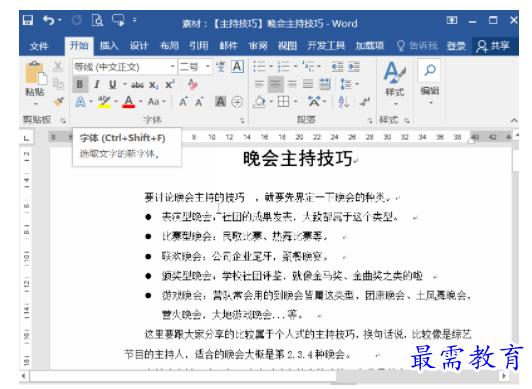Image resolution: width=532 pixels, height=389 pixels.
Task: Show or hide paragraph marks
Action: pos(365,101)
